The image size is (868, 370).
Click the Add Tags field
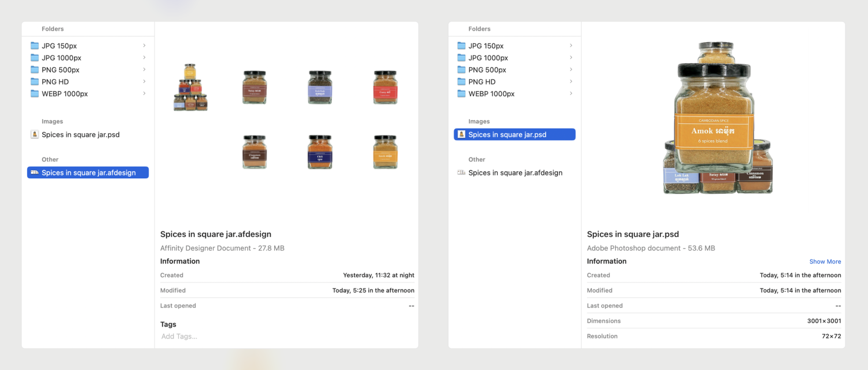tap(179, 336)
